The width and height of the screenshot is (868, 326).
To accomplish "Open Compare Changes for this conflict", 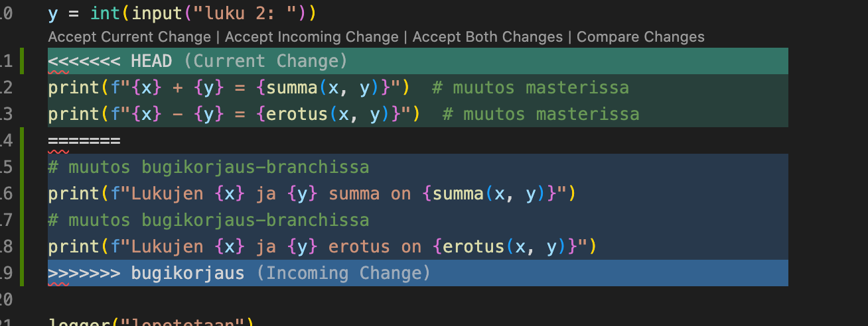I will (x=640, y=37).
